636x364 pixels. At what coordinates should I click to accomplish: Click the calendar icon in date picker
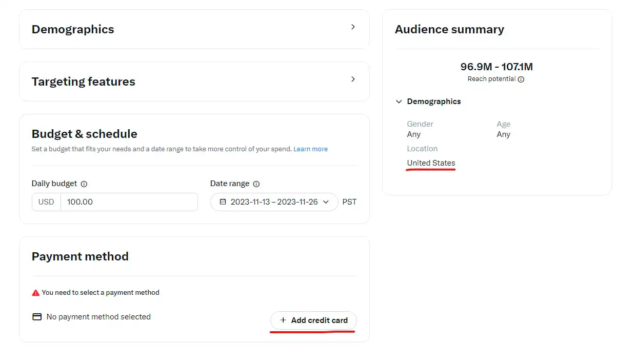coord(223,202)
